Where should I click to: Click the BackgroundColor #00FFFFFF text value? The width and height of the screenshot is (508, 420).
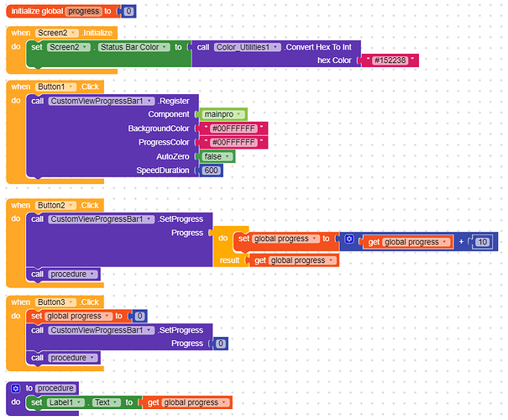coord(232,128)
